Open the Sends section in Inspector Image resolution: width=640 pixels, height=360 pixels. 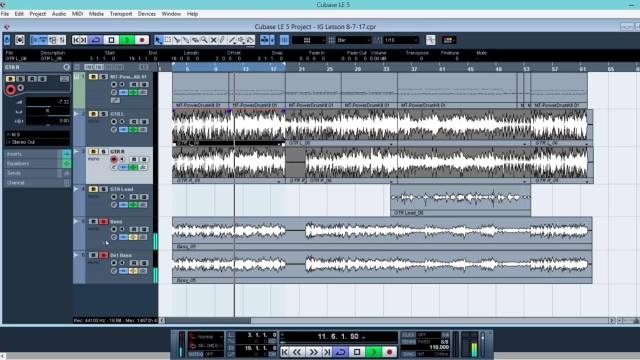pos(37,173)
